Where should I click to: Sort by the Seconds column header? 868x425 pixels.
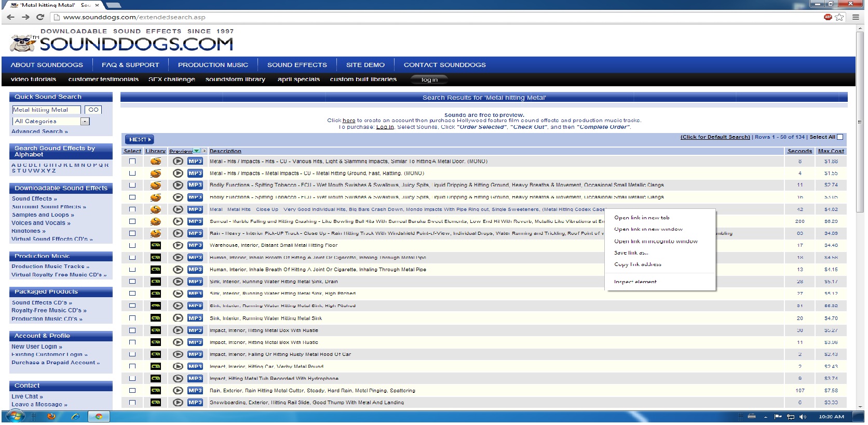[x=799, y=151]
